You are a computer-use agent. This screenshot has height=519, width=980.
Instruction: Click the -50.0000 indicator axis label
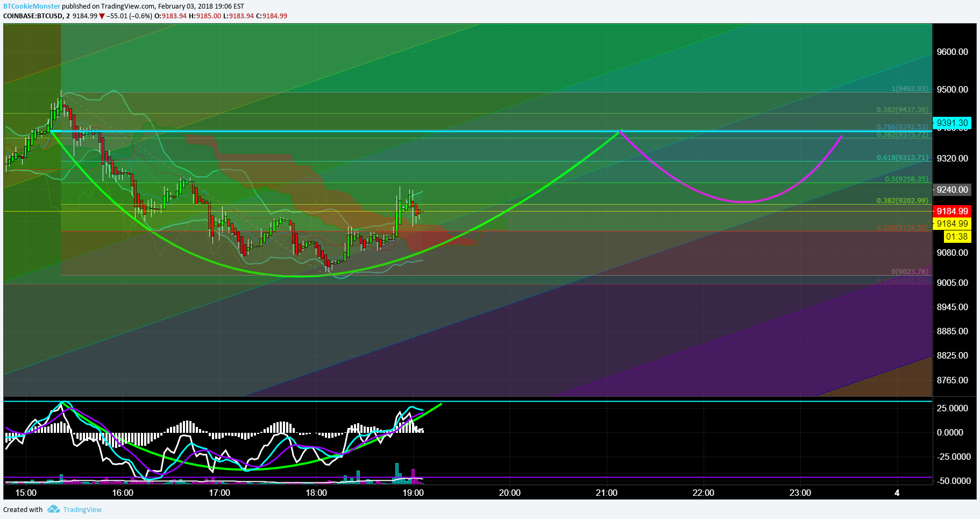[x=953, y=481]
